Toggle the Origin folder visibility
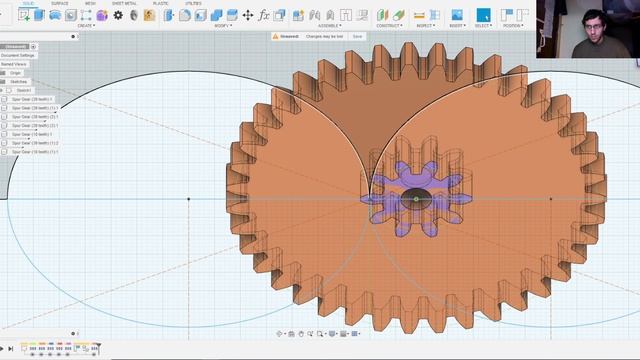 3,73
